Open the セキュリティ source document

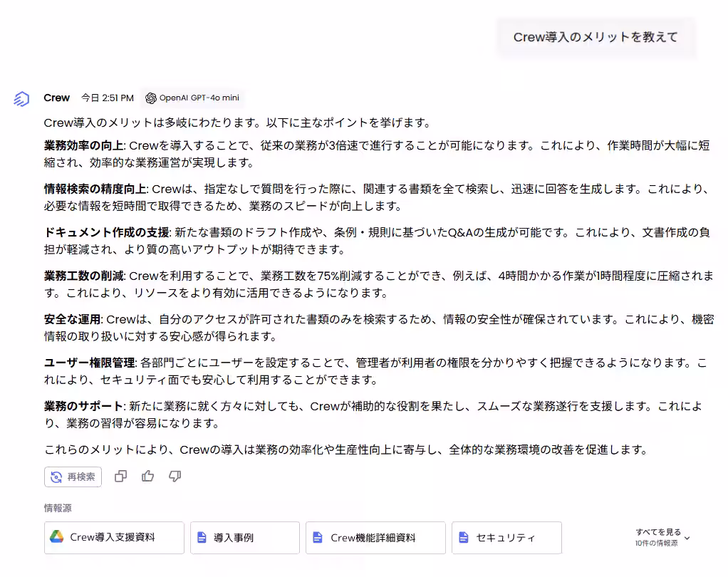click(506, 538)
